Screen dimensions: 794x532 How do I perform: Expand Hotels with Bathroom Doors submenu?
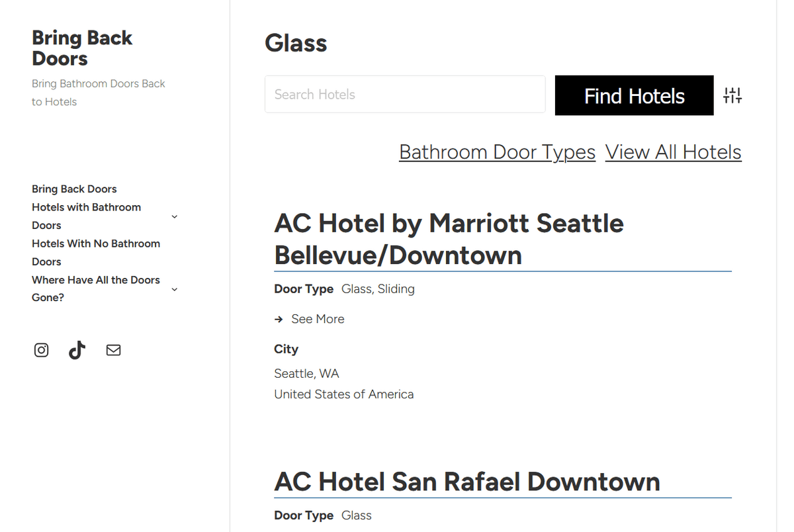tap(175, 216)
